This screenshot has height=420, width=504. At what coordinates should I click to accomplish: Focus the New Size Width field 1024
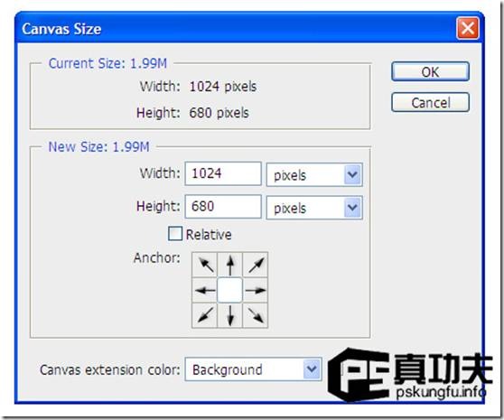coord(223,173)
